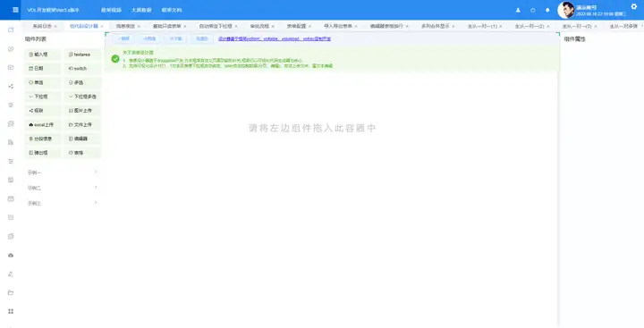Screen dimensions: 644x328
Task: Switch to the 多列合并显示 tab
Action: click(435, 26)
